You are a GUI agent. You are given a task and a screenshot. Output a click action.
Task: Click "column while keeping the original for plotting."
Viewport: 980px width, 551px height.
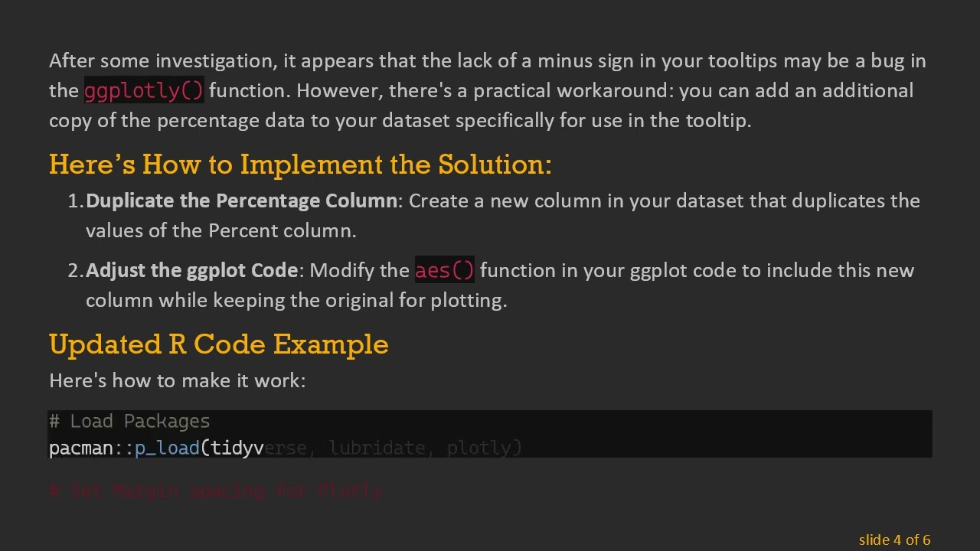click(x=296, y=301)
